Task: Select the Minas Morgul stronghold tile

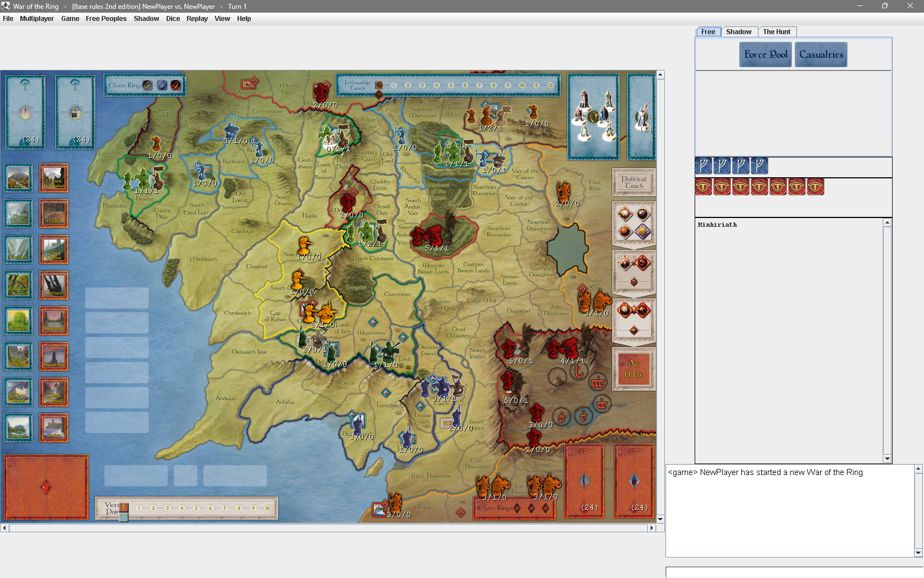Action: point(54,391)
